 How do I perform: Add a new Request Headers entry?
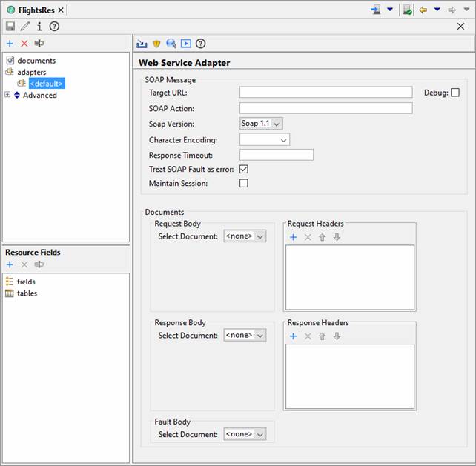293,237
